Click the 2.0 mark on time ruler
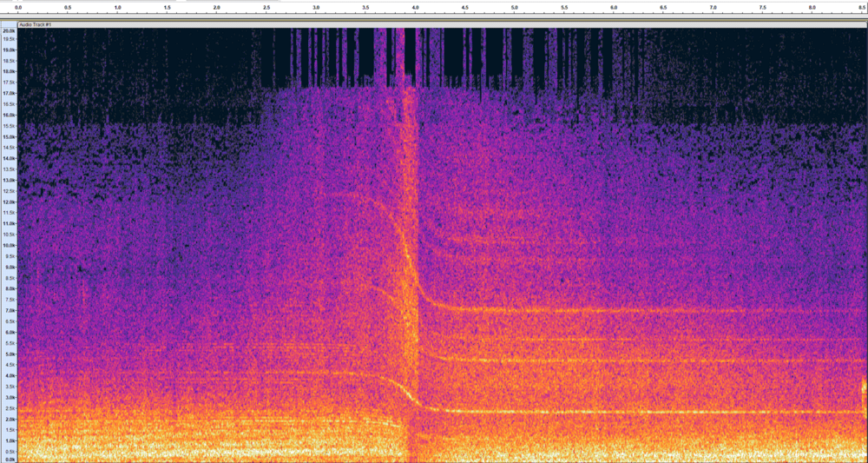 click(216, 8)
